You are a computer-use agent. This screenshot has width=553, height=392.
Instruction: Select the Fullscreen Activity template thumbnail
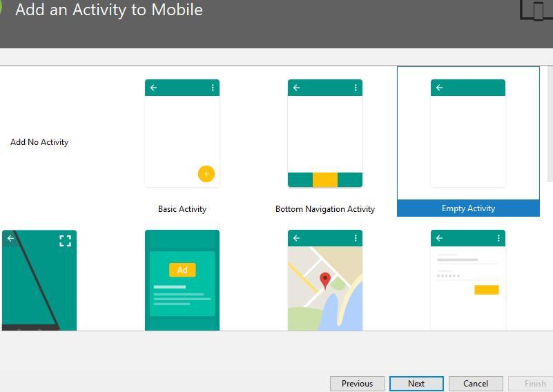point(39,280)
